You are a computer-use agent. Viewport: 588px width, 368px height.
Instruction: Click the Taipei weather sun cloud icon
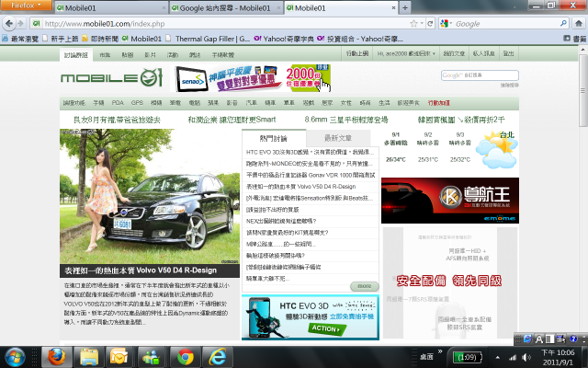[497, 152]
